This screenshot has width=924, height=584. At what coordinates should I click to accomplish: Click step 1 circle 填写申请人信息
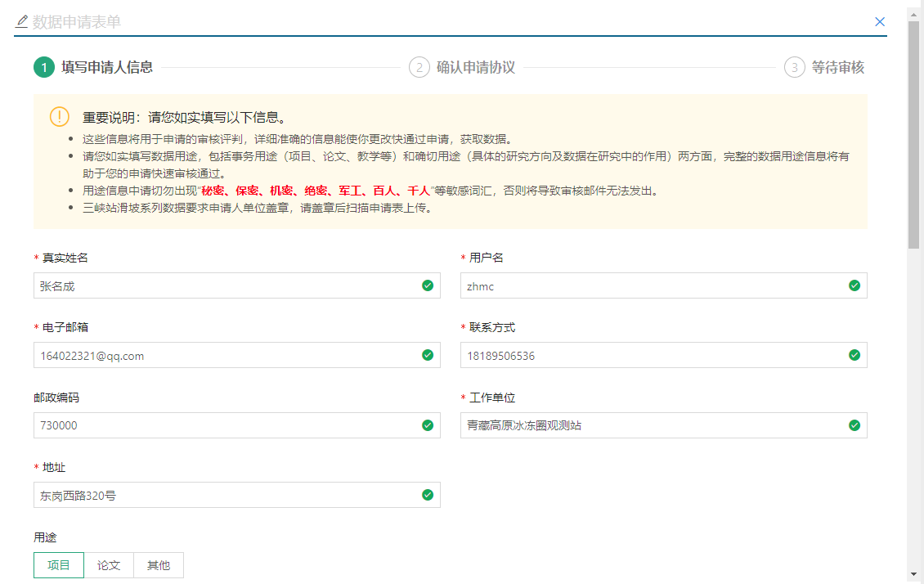coord(43,67)
